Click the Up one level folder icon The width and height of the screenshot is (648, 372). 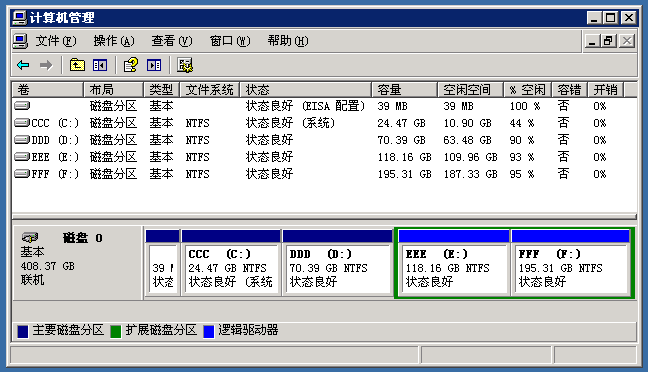[x=77, y=65]
